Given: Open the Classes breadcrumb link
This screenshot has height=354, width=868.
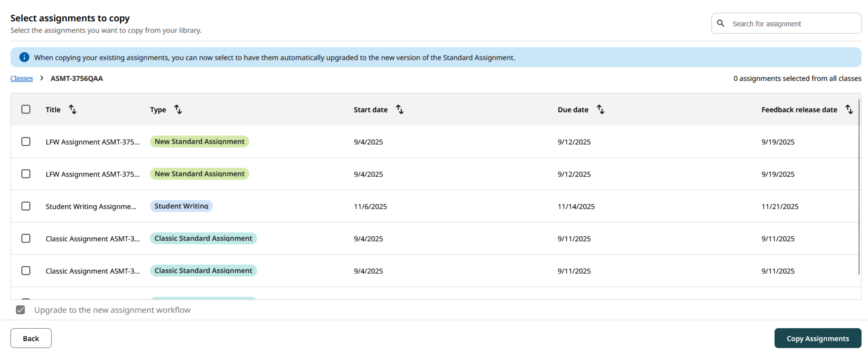Looking at the screenshot, I should 21,78.
